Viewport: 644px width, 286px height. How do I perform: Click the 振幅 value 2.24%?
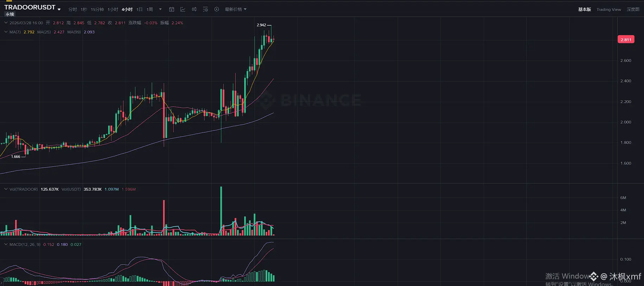tap(177, 23)
